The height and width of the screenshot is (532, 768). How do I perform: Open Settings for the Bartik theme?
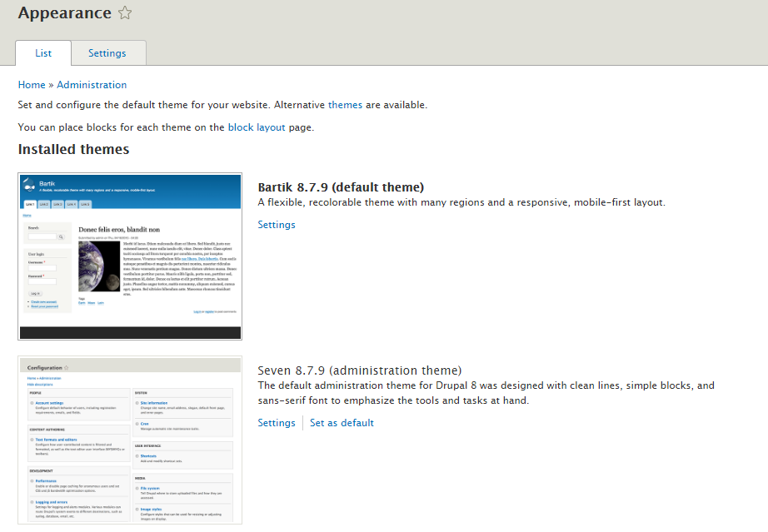click(x=277, y=225)
